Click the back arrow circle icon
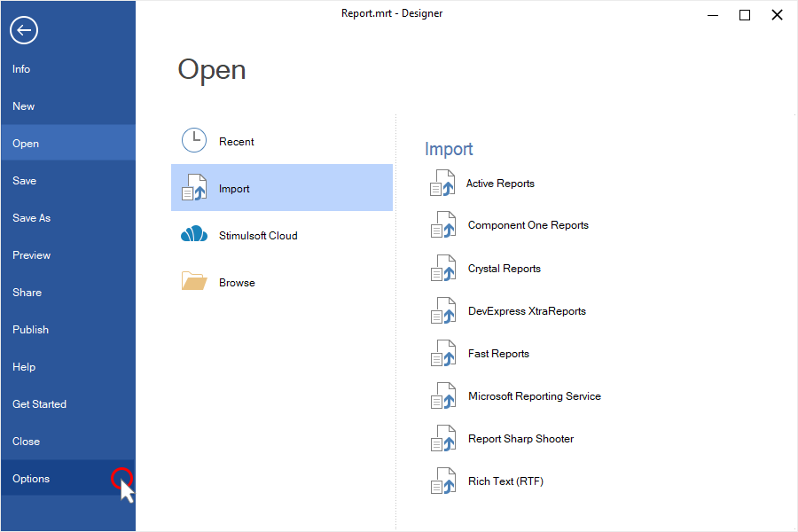This screenshot has width=798, height=532. pos(24,30)
